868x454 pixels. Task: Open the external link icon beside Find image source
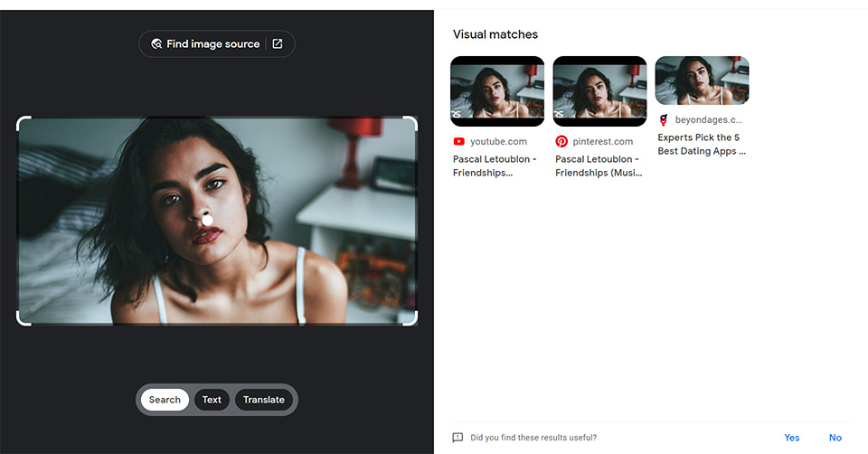point(278,43)
